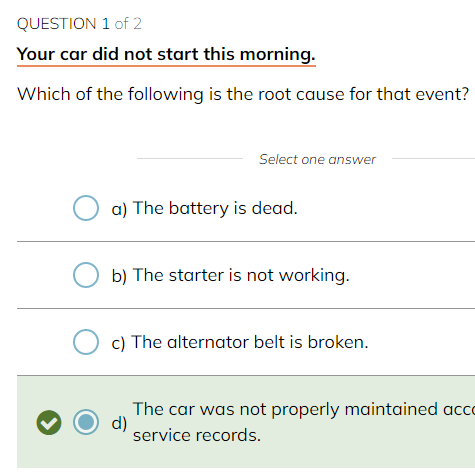The width and height of the screenshot is (475, 475).
Task: Select radio button for answer a
Action: (x=86, y=208)
